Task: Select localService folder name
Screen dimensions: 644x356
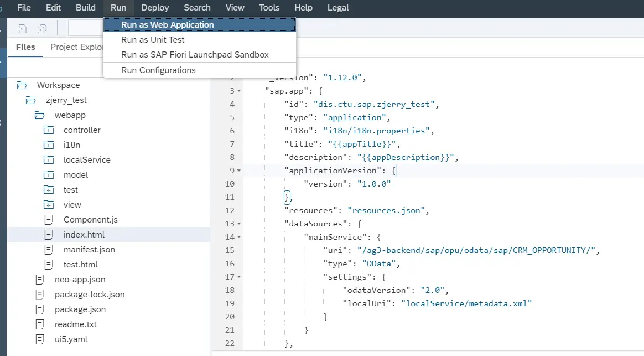Action: [x=87, y=160]
